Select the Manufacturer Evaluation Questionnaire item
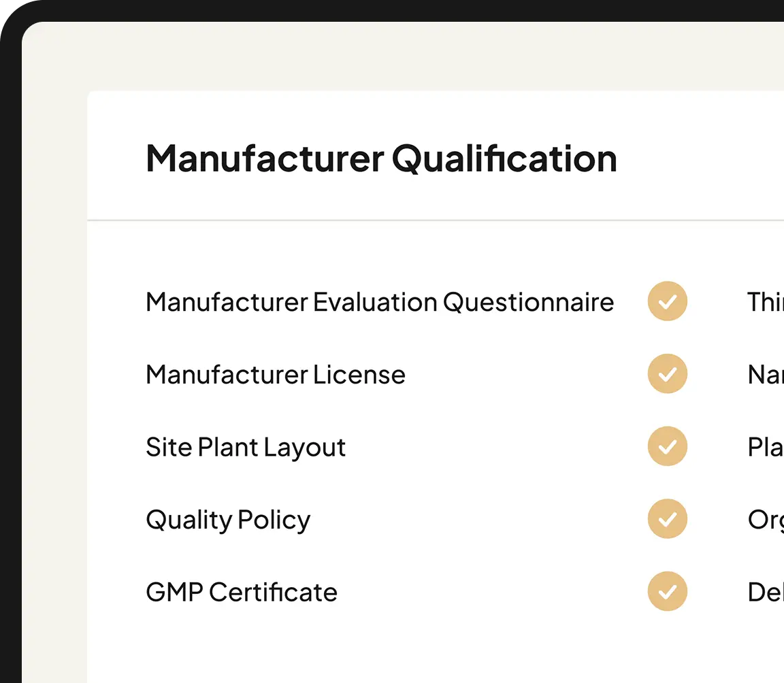Screen dimensions: 784x683 point(380,302)
